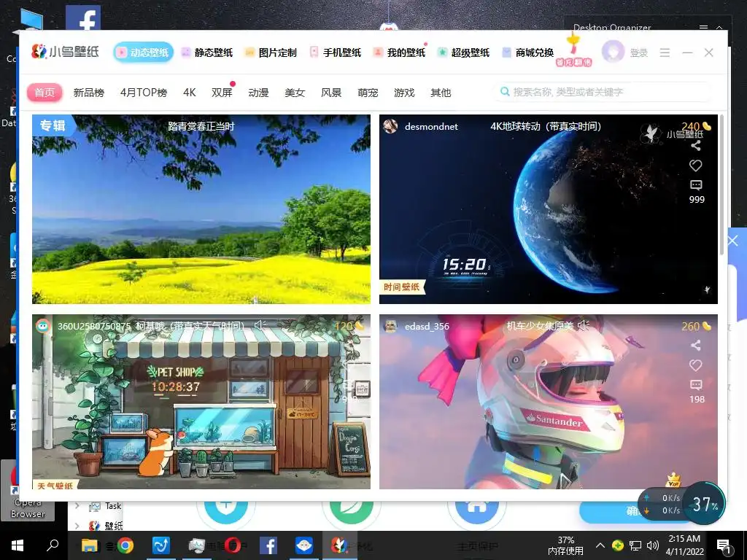Toggle sound icon on pet shop wallpaper
The height and width of the screenshot is (560, 747).
(260, 325)
